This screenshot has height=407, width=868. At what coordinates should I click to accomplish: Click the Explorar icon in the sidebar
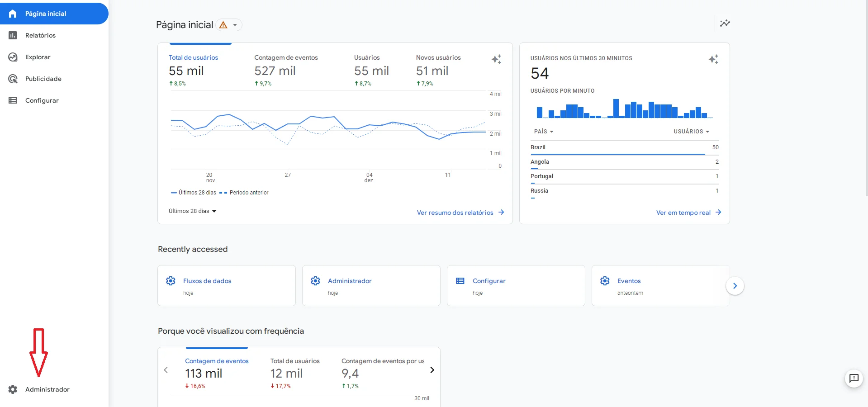tap(13, 57)
